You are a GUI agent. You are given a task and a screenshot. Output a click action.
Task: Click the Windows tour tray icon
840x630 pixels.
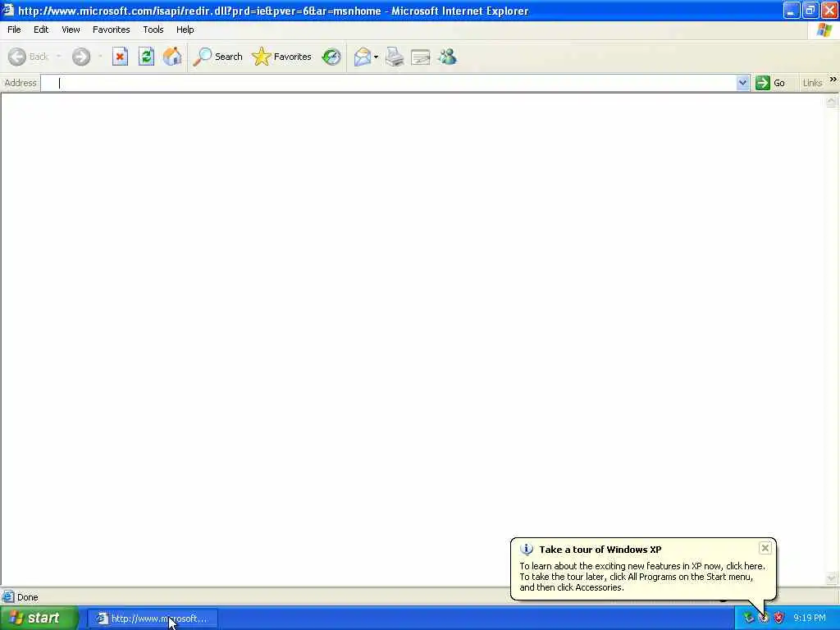(764, 618)
